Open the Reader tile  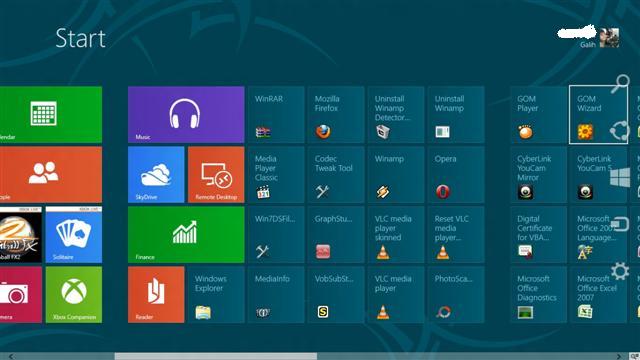(x=156, y=294)
